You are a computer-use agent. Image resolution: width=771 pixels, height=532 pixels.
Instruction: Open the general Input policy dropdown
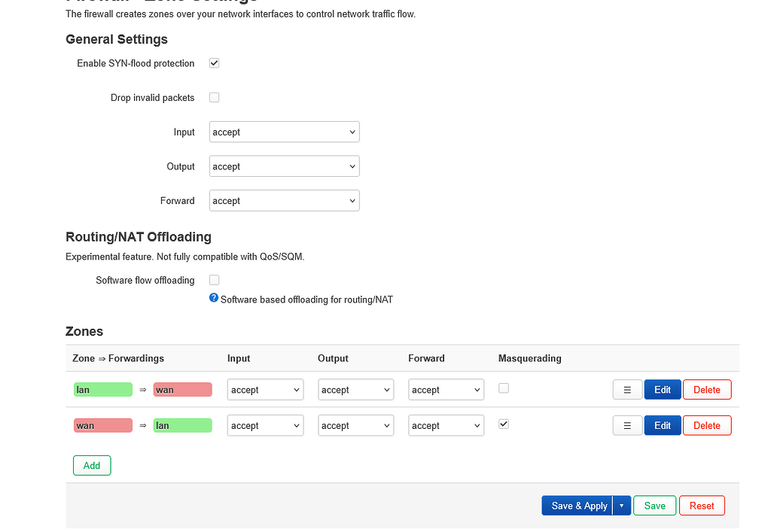click(284, 132)
